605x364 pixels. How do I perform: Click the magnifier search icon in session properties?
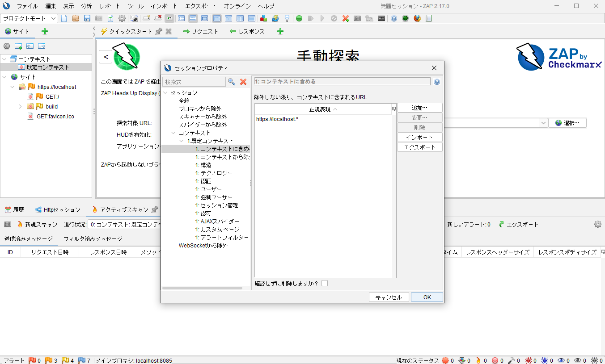[232, 82]
